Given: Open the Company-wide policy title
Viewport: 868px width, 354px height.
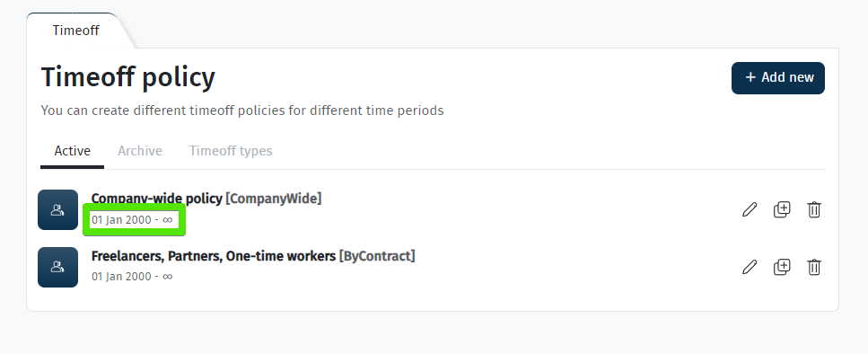Looking at the screenshot, I should click(x=157, y=199).
